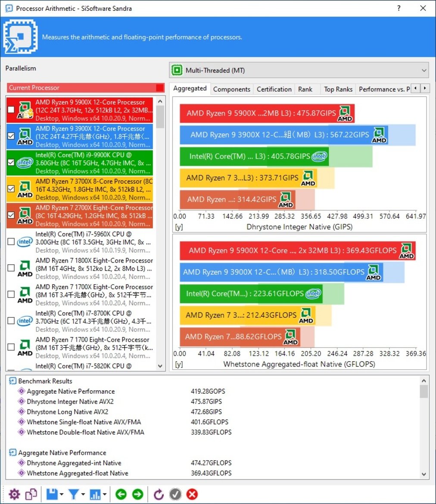
Task: Switch to the Components tab
Action: [x=232, y=89]
